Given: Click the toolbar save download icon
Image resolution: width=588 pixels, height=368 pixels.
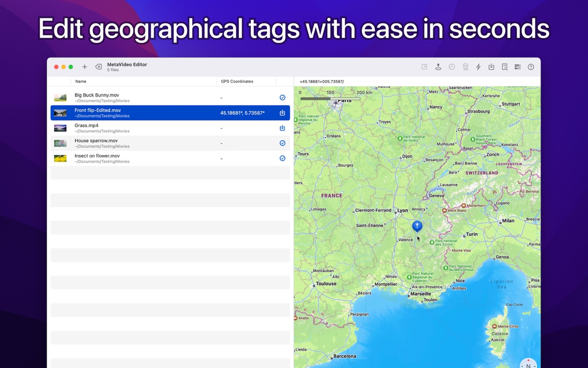Looking at the screenshot, I should pyautogui.click(x=491, y=67).
